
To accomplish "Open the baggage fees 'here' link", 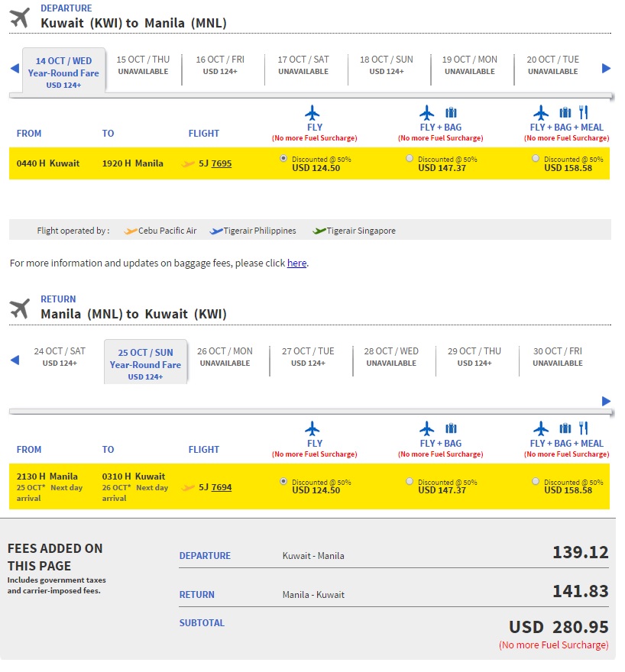I will click(296, 263).
